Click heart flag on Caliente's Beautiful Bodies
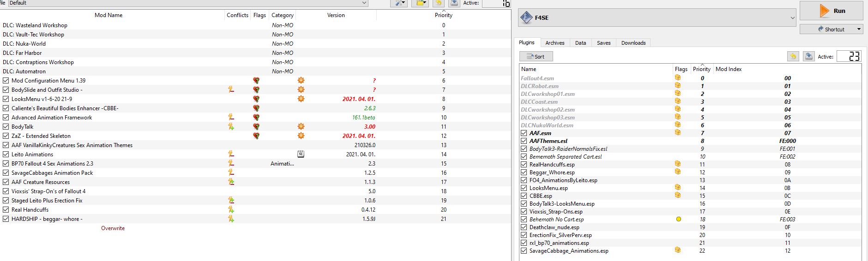This screenshot has height=261, width=868. pyautogui.click(x=256, y=108)
